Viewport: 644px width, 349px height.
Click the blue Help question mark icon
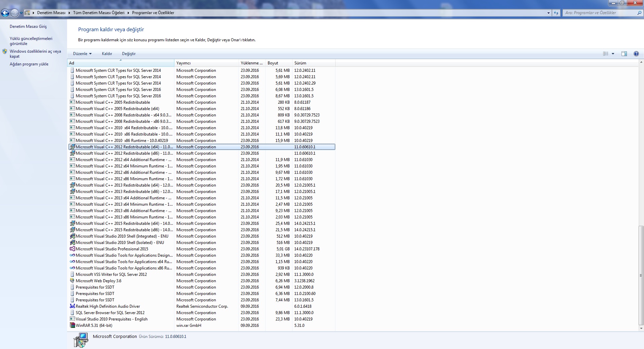636,54
